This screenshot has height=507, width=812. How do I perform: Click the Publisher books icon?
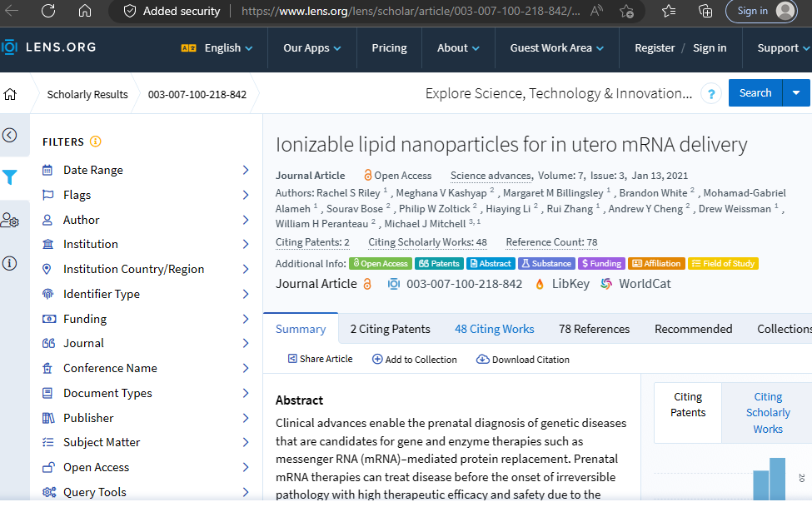[48, 418]
